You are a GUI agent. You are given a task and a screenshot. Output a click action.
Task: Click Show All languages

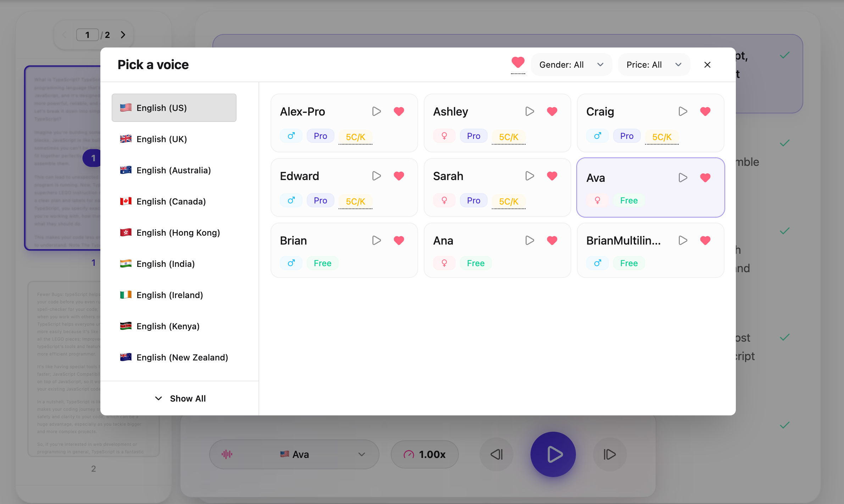pyautogui.click(x=180, y=398)
